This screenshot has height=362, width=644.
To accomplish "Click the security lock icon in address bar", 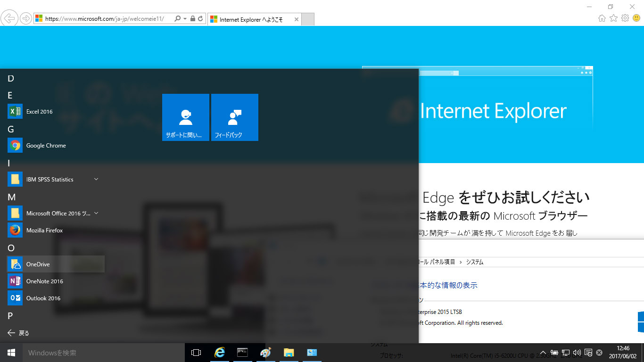I will point(192,19).
